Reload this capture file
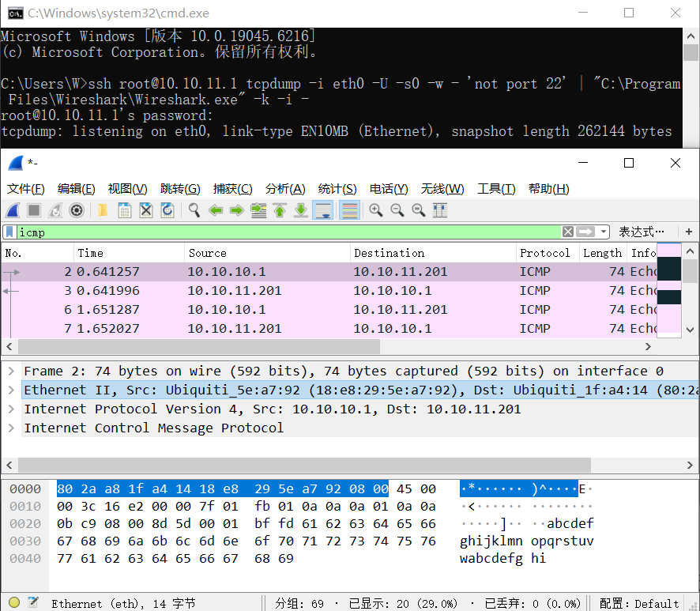Image resolution: width=700 pixels, height=611 pixels. coord(167,210)
